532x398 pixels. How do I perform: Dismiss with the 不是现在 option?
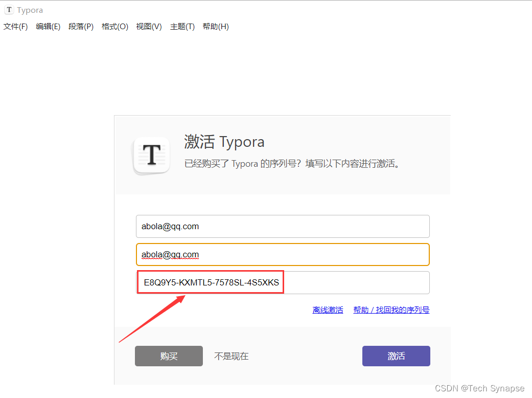232,356
